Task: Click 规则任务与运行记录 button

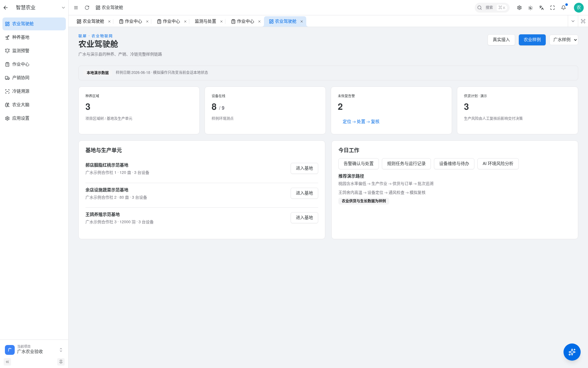Action: [406, 164]
